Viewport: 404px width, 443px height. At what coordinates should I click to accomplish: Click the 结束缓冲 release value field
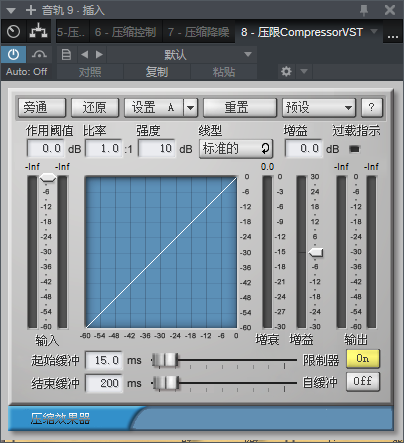[104, 383]
